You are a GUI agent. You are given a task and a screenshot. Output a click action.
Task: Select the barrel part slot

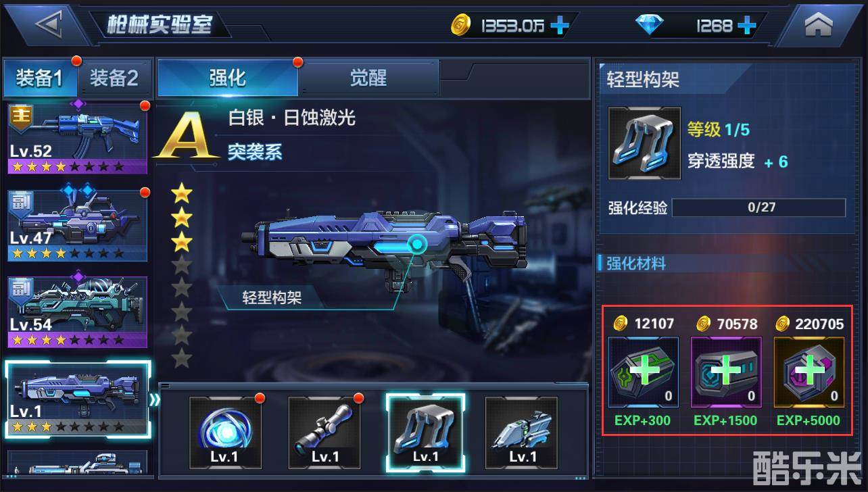click(522, 433)
